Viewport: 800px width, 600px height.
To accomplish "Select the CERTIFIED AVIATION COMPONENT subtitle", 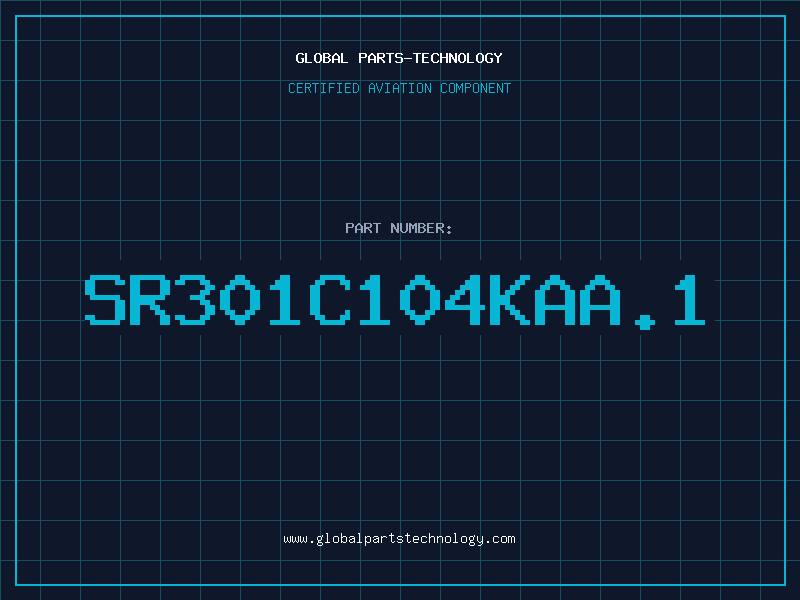I will 399,88.
